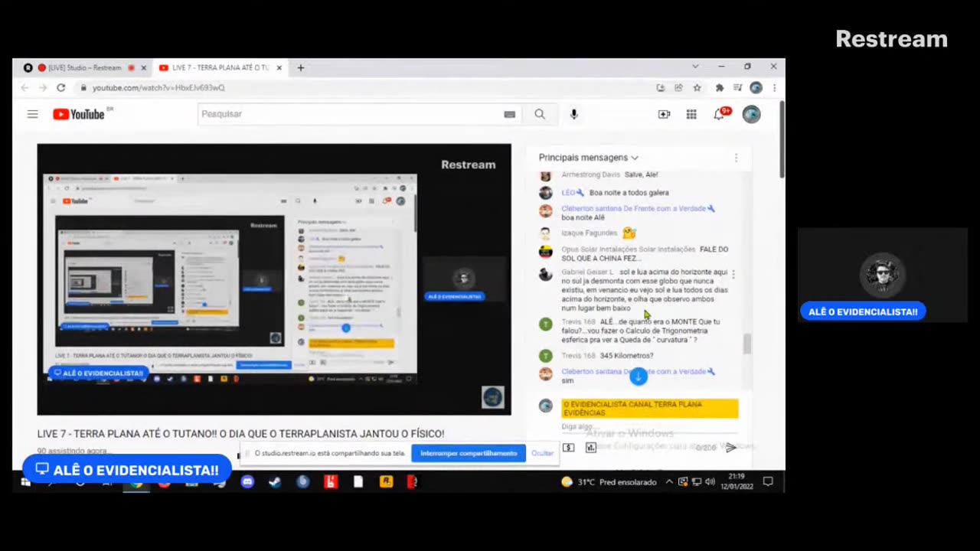Show hidden system tray icons chevron
This screenshot has width=980, height=551.
click(x=669, y=481)
